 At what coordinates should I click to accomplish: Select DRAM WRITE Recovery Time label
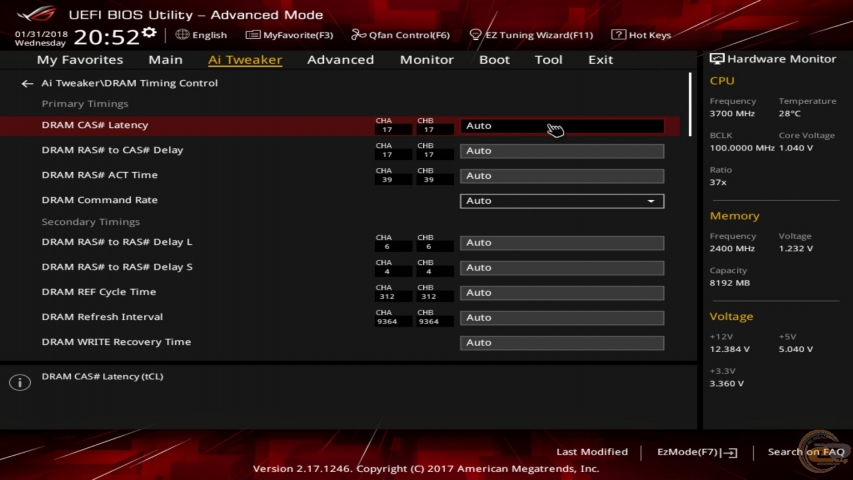[x=116, y=342]
